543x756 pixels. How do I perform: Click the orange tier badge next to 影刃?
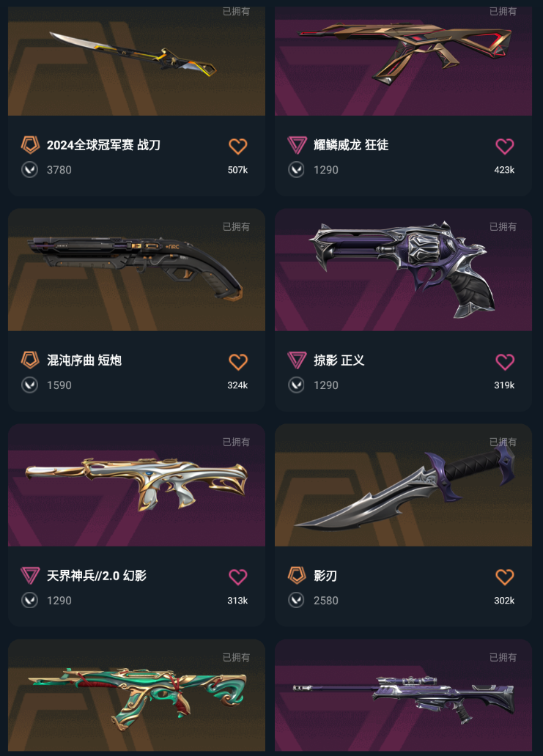tap(297, 575)
